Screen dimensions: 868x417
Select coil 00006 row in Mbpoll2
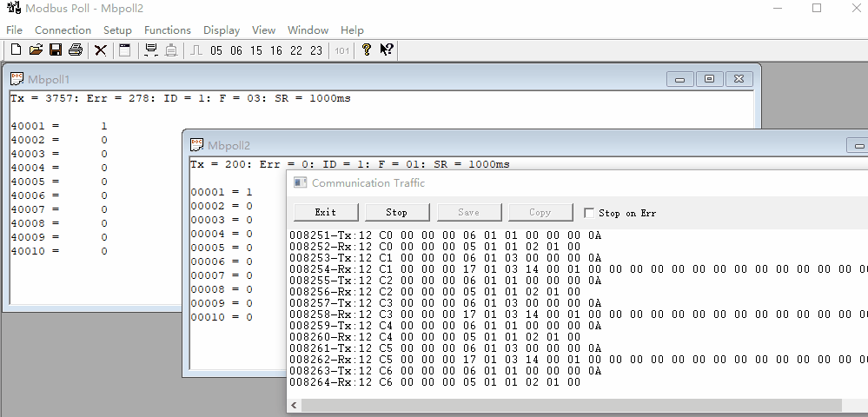click(222, 261)
